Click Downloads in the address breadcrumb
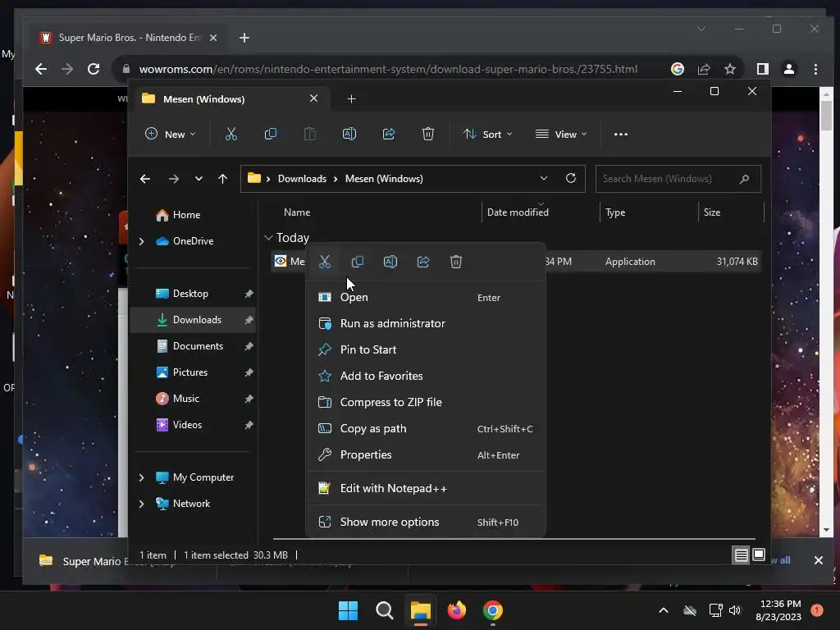 [302, 179]
